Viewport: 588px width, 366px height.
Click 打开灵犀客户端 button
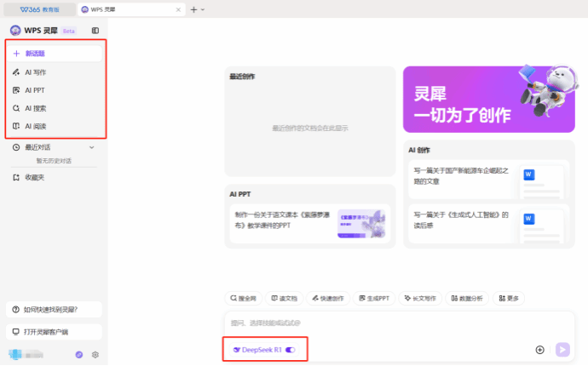tap(52, 331)
